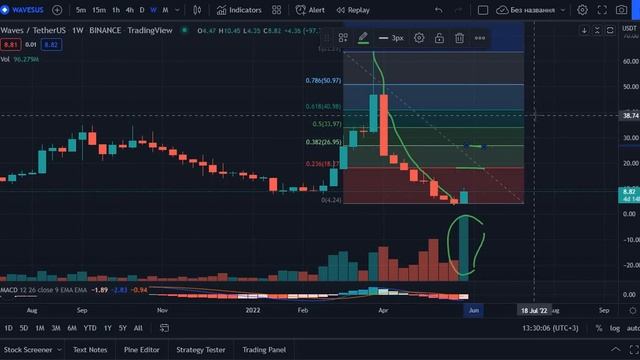Switch to the M monthly timeframe

tap(165, 10)
